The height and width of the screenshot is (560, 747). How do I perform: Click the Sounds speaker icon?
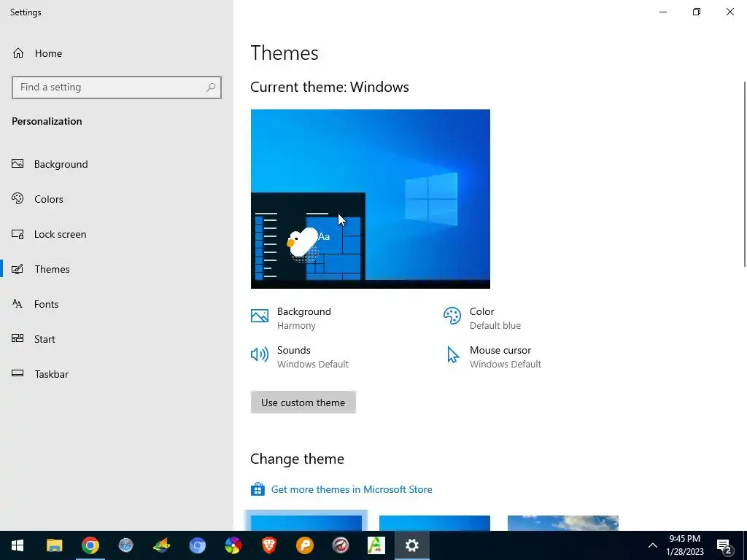point(260,354)
